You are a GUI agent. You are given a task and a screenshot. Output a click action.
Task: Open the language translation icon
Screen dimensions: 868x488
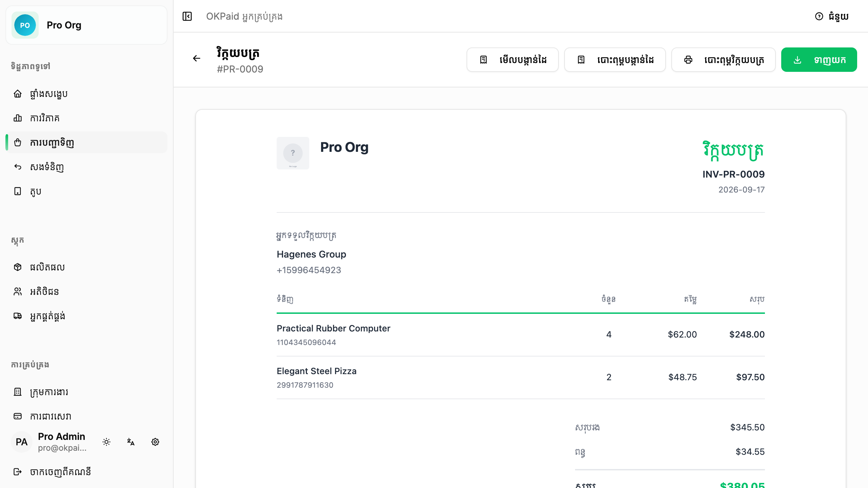pos(131,442)
